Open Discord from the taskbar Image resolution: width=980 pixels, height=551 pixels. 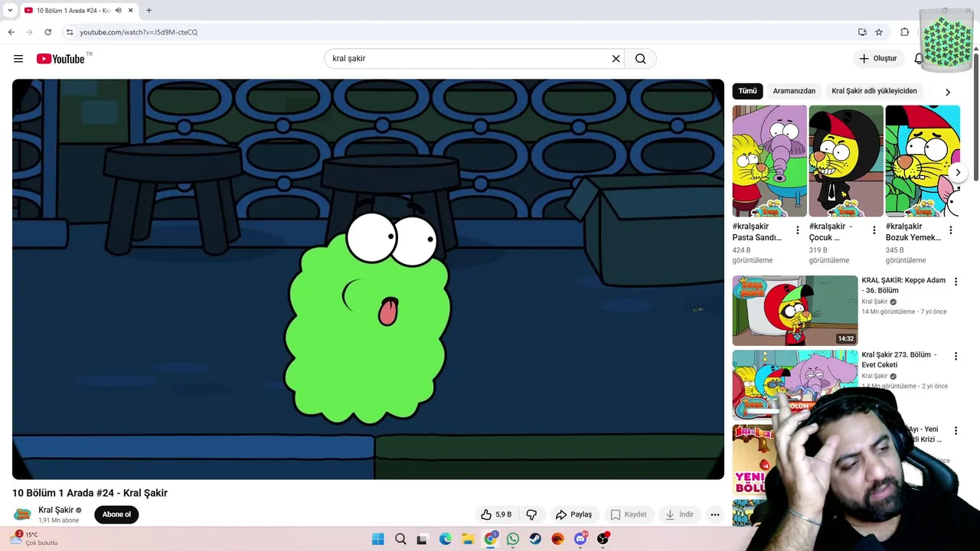[580, 539]
